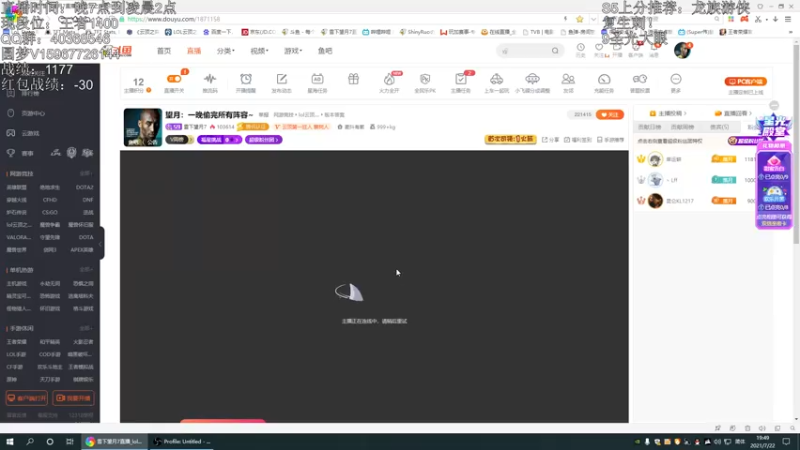Open the 直播回看 tab in right panel
Screen dimensions: 800x450
coord(733,113)
